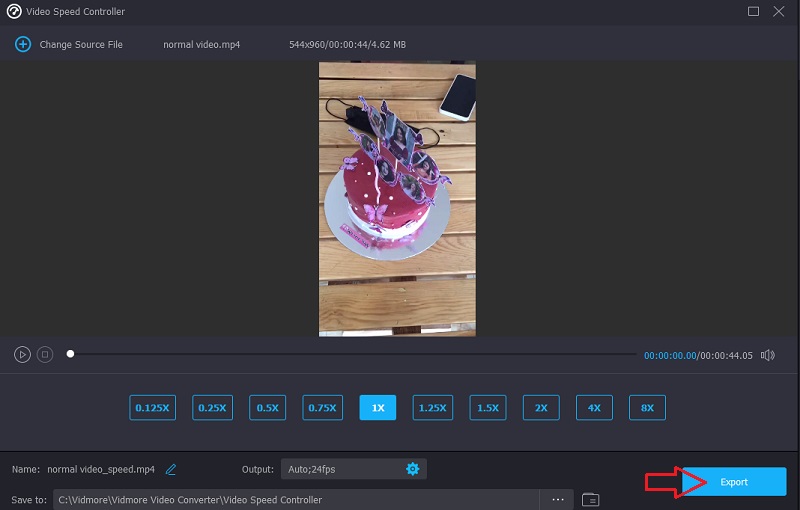Select the 2X speed option

[541, 408]
